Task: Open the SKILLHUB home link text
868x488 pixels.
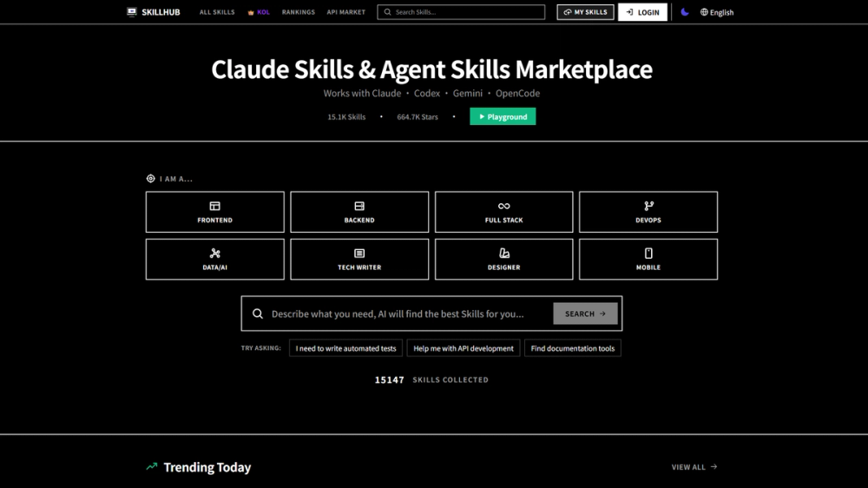Action: click(x=161, y=12)
